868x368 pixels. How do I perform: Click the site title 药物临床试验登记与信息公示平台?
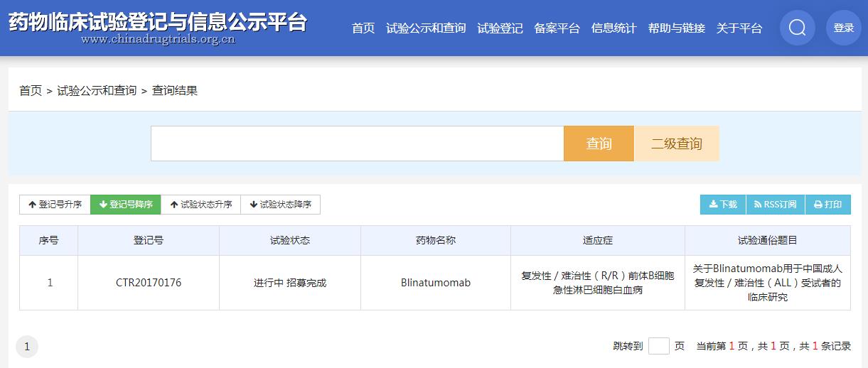157,21
